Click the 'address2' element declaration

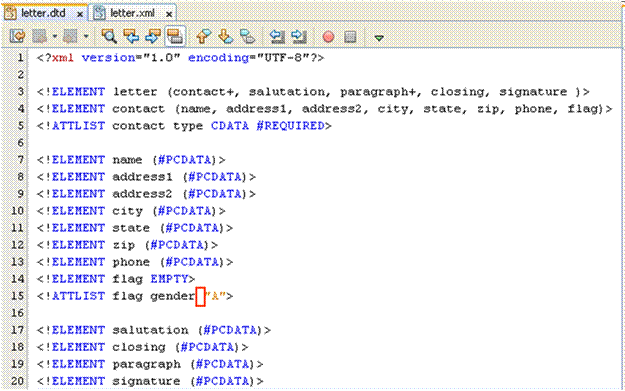coord(146,194)
